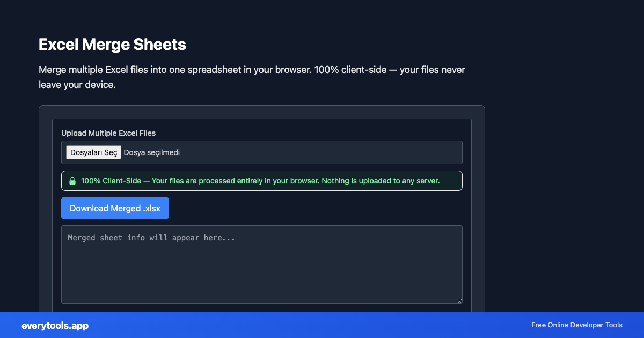This screenshot has width=644, height=338.
Task: Click the blank area of the file upload field
Action: [322, 152]
